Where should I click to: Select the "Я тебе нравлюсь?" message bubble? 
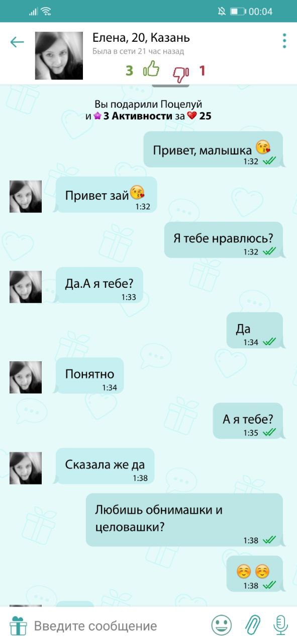[224, 240]
